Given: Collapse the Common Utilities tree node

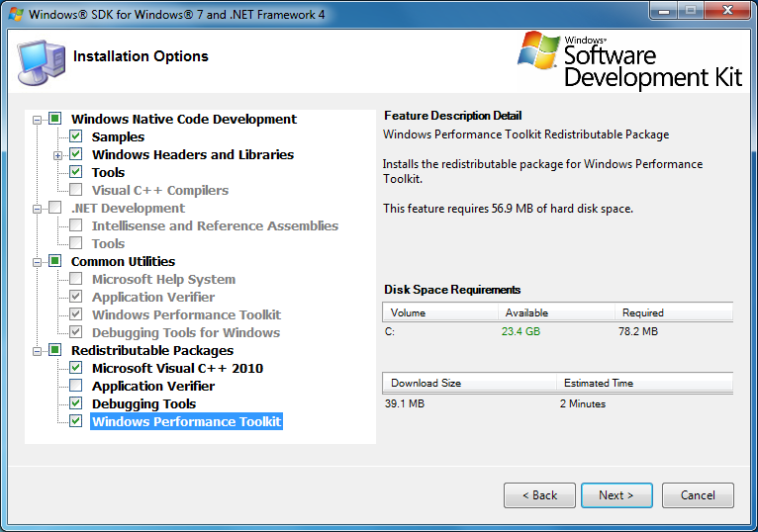Looking at the screenshot, I should [x=38, y=262].
